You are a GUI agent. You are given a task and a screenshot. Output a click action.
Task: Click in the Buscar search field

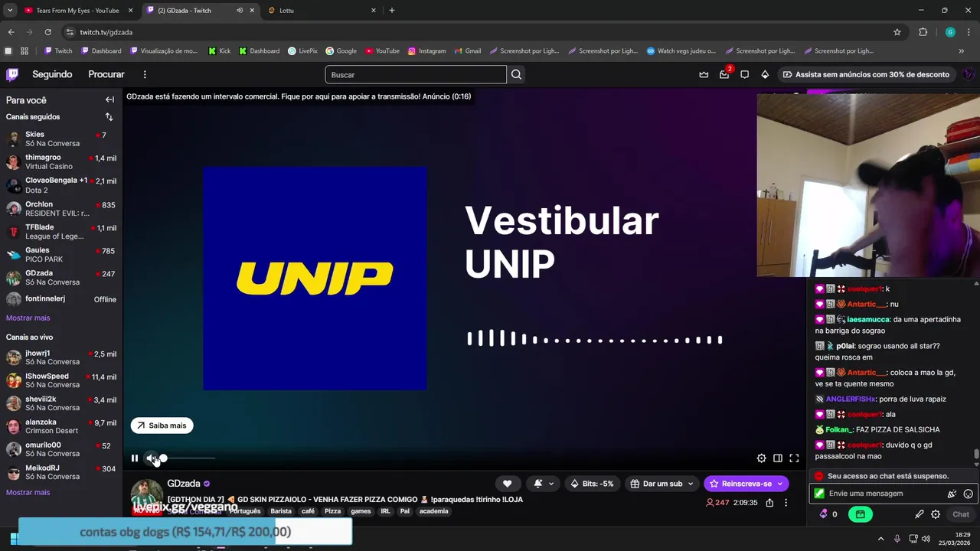coord(416,74)
